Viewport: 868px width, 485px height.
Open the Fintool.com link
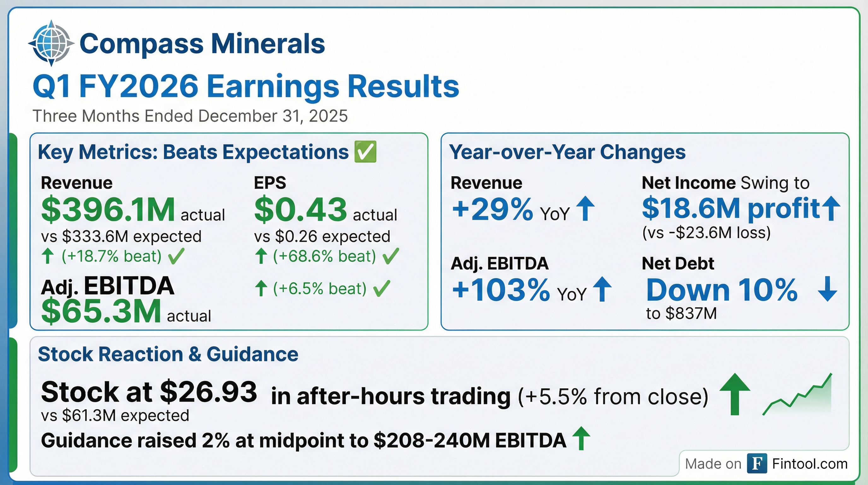[810, 464]
